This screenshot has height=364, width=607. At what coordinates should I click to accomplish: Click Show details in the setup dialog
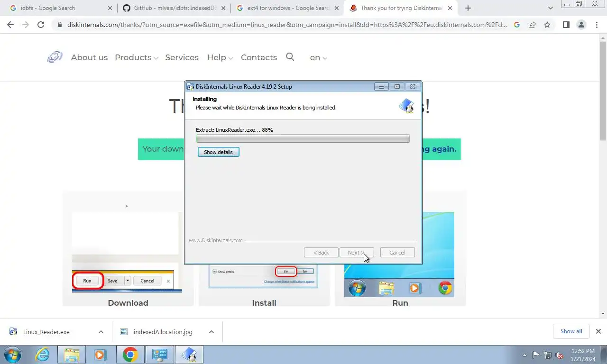point(218,152)
